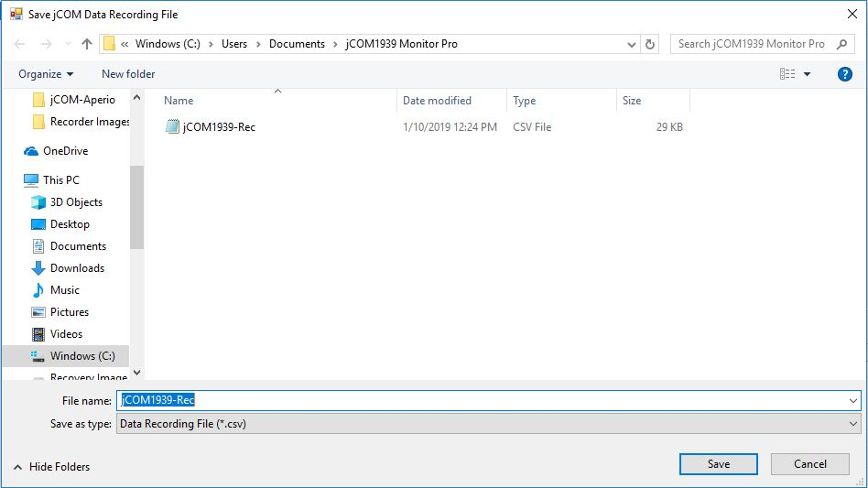Open the view options dropdown arrow

(x=807, y=74)
